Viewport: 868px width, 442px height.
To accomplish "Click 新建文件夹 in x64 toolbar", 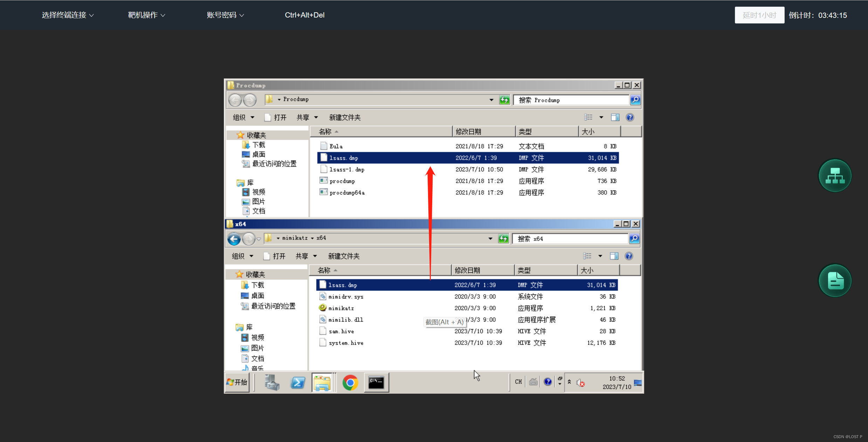I will 344,256.
